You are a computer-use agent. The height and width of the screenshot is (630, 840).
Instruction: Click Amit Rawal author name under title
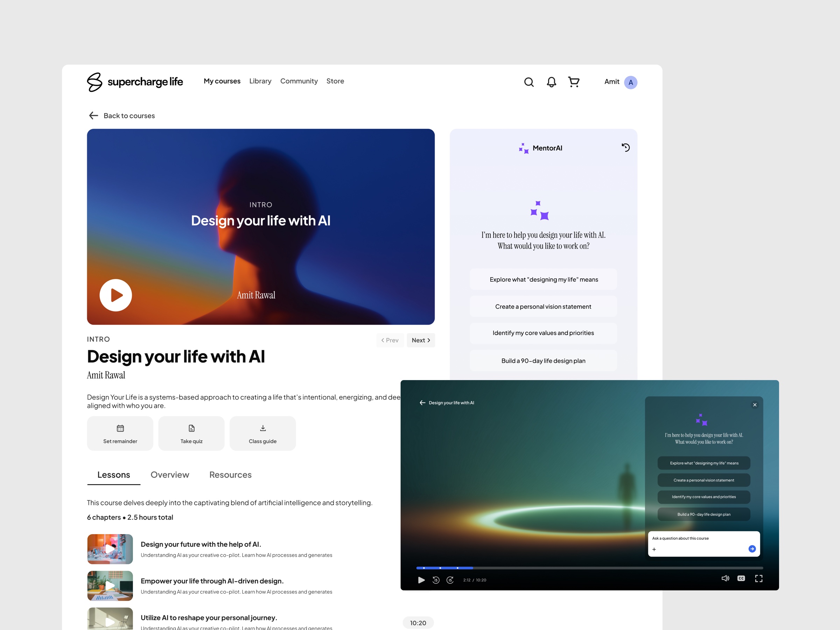point(106,375)
